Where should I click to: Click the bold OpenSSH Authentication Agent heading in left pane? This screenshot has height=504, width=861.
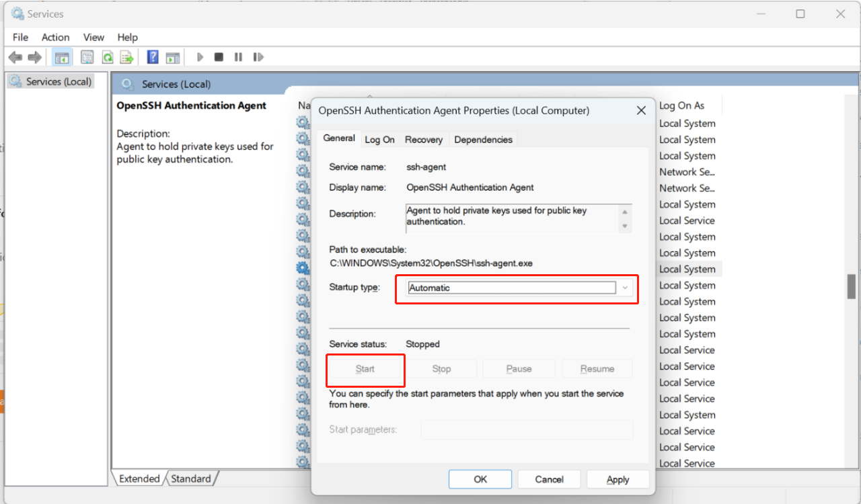coord(192,106)
